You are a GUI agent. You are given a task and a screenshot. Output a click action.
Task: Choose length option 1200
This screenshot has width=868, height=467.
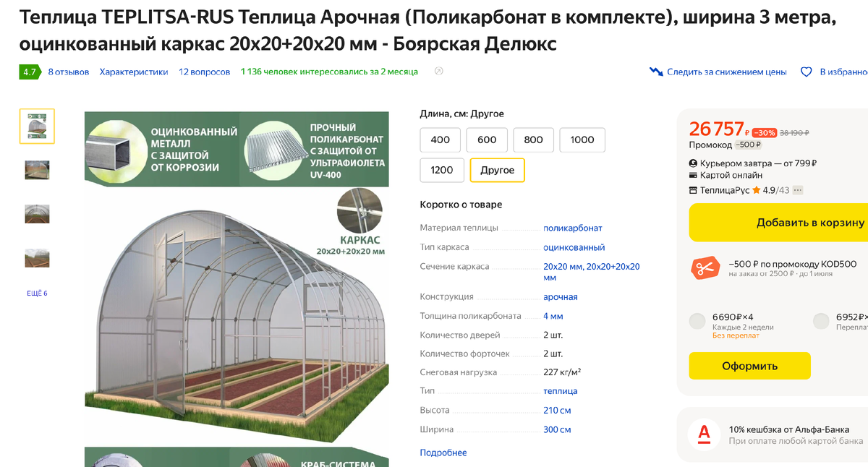[x=441, y=171]
